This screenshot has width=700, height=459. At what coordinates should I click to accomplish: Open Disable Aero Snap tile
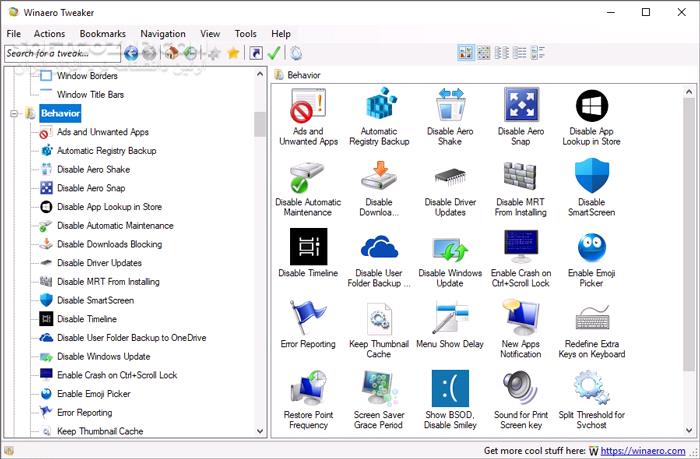521,117
